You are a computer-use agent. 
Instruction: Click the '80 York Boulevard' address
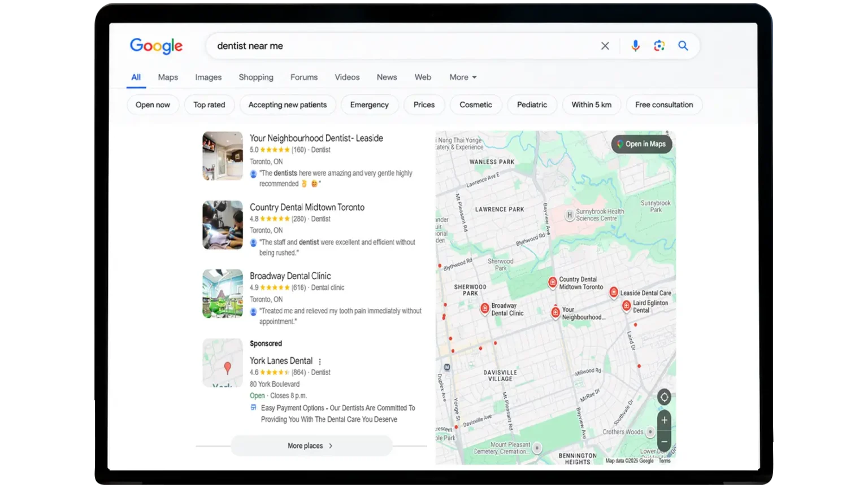[x=275, y=384]
